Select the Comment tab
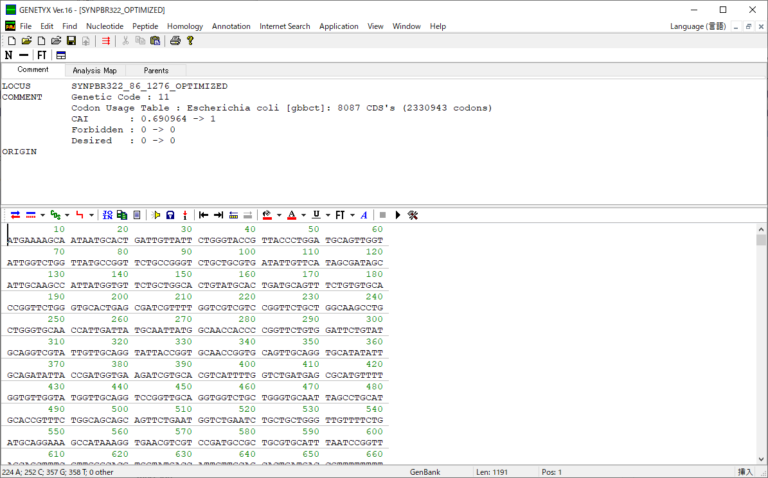The height and width of the screenshot is (478, 768). tap(33, 70)
